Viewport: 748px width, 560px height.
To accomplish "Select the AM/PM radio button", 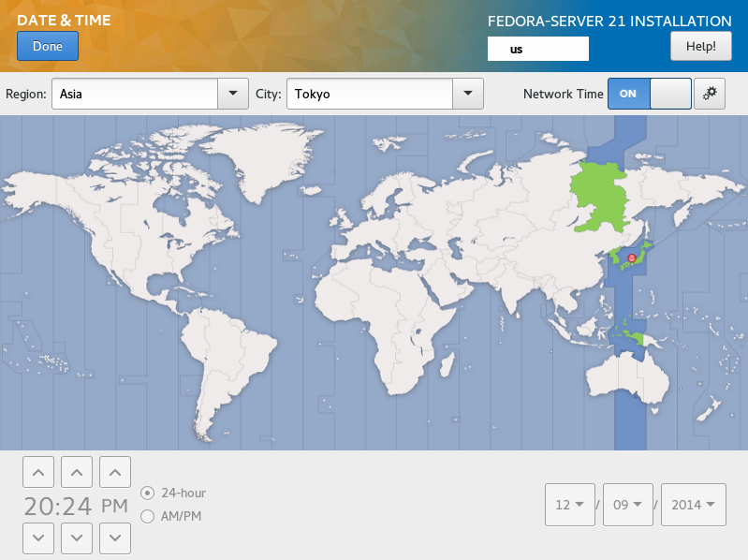I will 147,516.
